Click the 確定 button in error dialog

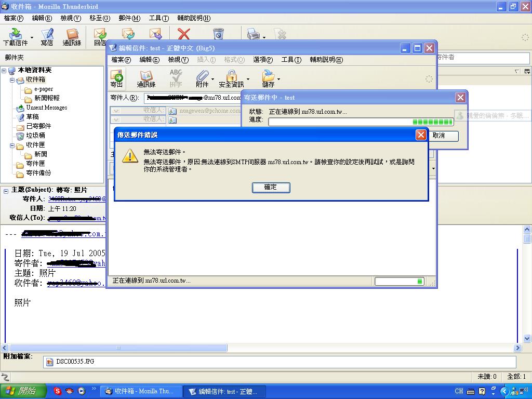(271, 187)
